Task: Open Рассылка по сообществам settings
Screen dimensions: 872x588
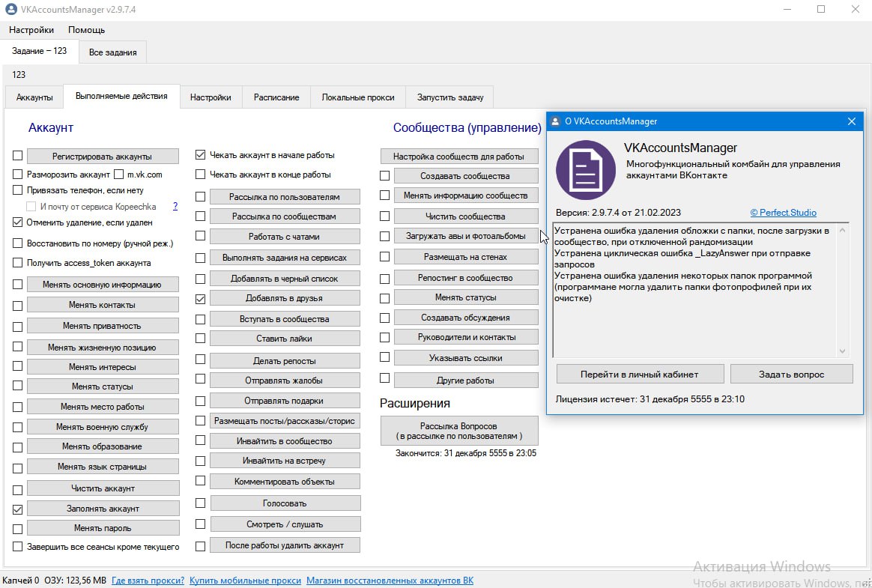Action: pyautogui.click(x=284, y=216)
